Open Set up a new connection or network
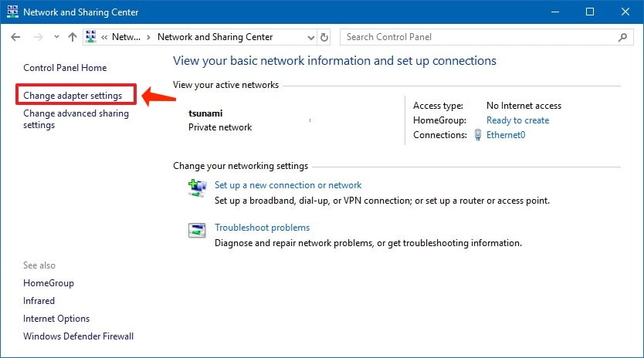Image resolution: width=644 pixels, height=358 pixels. (x=288, y=185)
